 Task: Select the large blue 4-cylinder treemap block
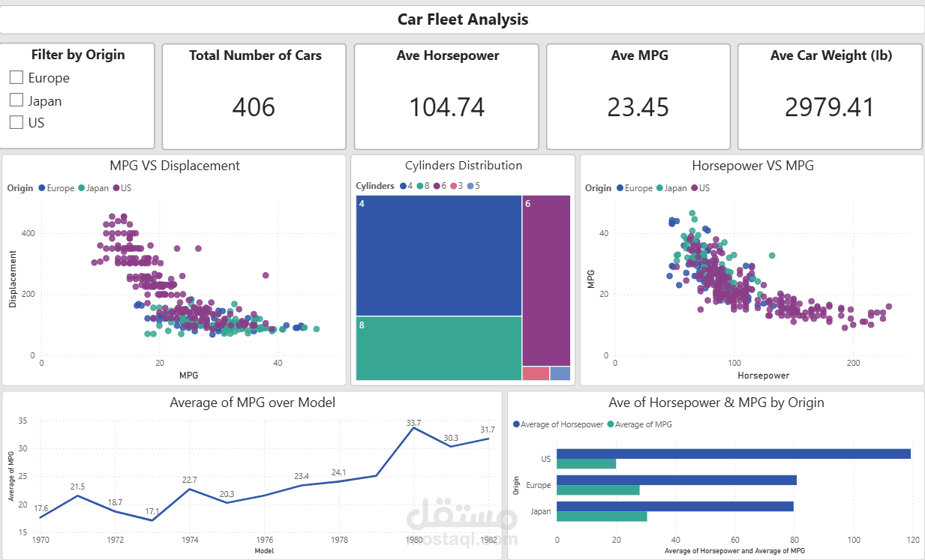(x=438, y=255)
